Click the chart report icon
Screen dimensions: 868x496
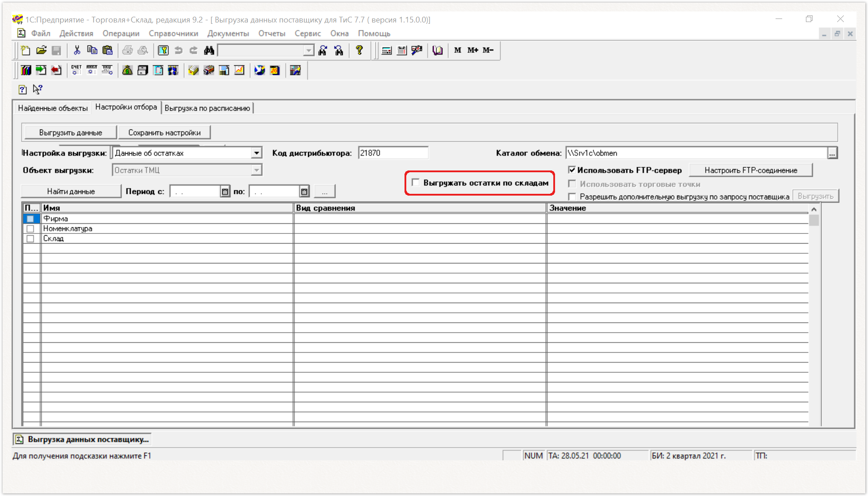tap(239, 70)
